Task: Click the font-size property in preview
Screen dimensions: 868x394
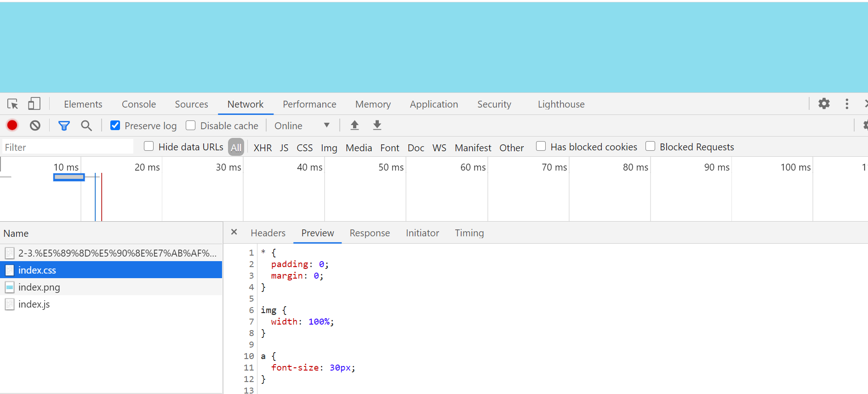Action: click(295, 367)
